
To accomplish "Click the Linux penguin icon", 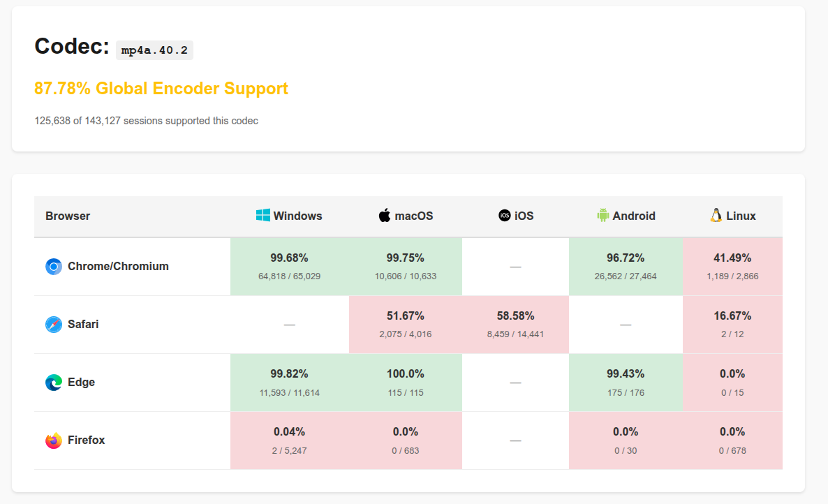I will (x=716, y=216).
